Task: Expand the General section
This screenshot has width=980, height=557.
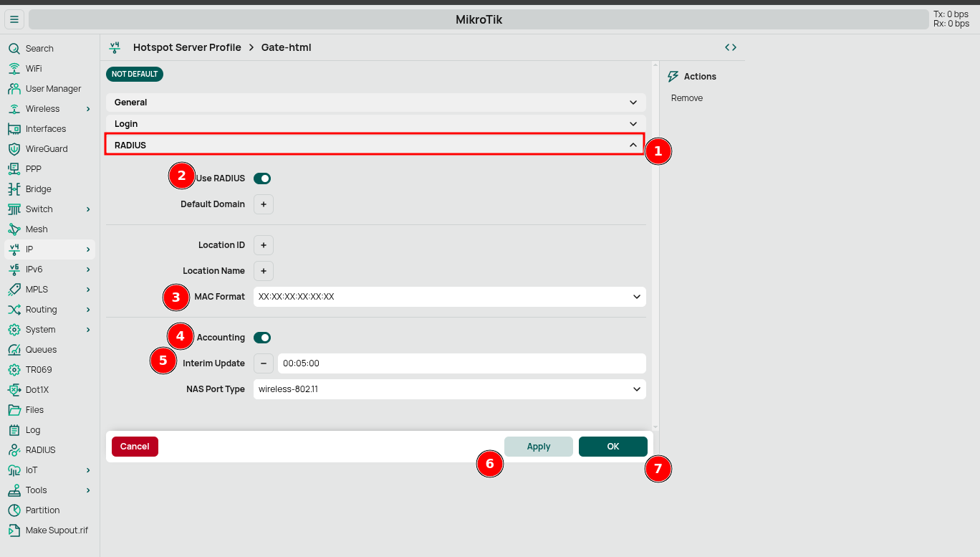Action: tap(374, 102)
